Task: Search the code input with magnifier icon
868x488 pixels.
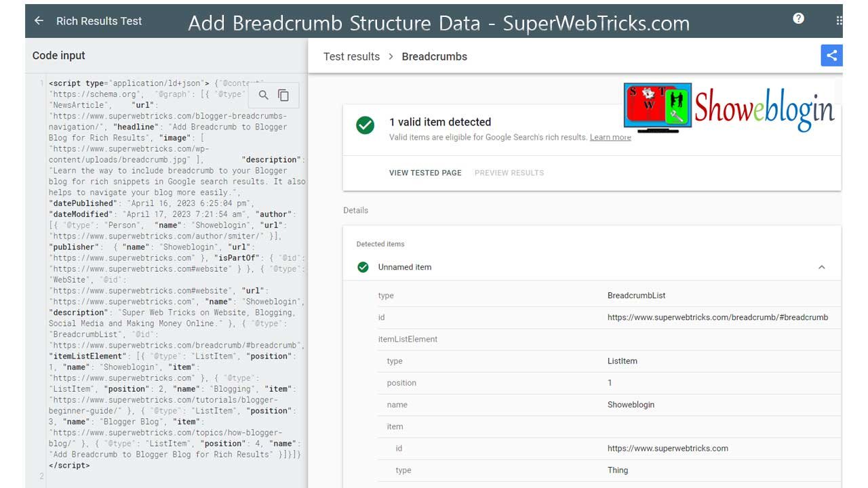Action: [264, 96]
